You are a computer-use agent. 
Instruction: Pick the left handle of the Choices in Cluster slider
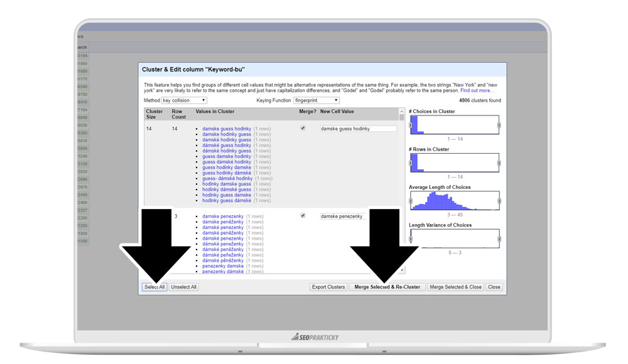tap(411, 126)
